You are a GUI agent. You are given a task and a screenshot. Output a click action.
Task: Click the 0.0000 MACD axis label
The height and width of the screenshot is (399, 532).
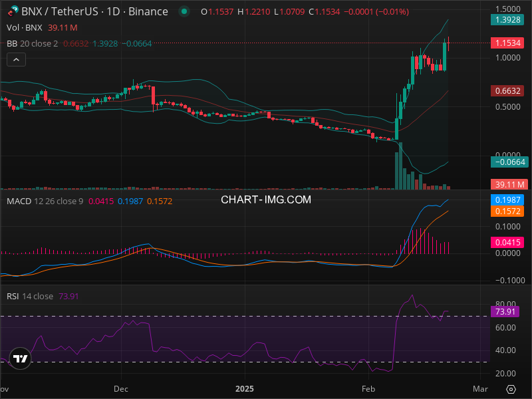507,253
